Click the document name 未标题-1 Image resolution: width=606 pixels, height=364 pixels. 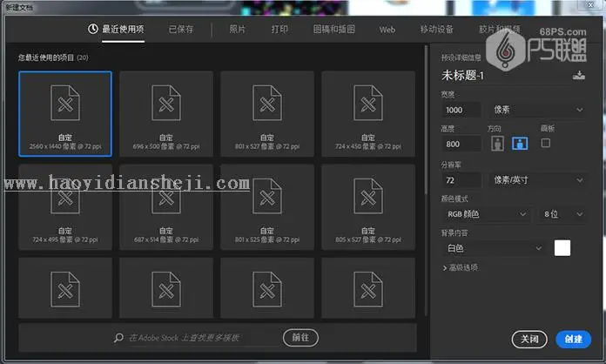coord(462,76)
